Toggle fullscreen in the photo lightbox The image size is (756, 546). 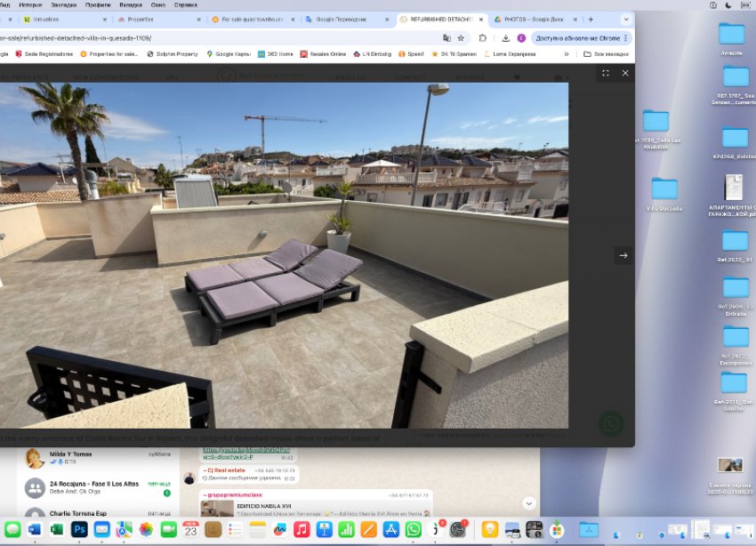pyautogui.click(x=606, y=73)
